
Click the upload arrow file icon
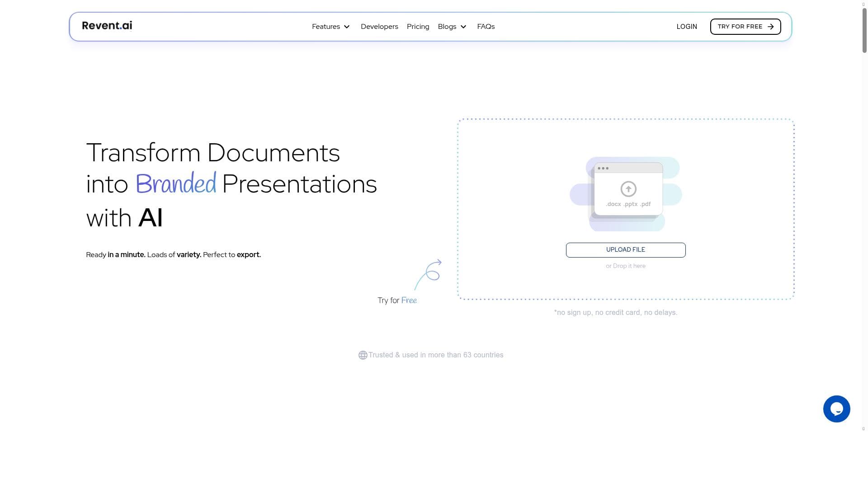click(628, 189)
